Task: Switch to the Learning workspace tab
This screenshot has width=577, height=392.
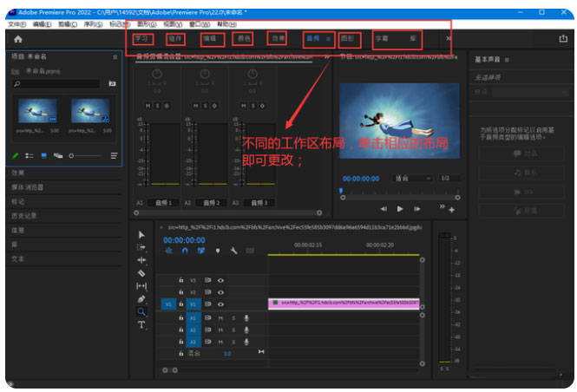Action: tap(142, 39)
